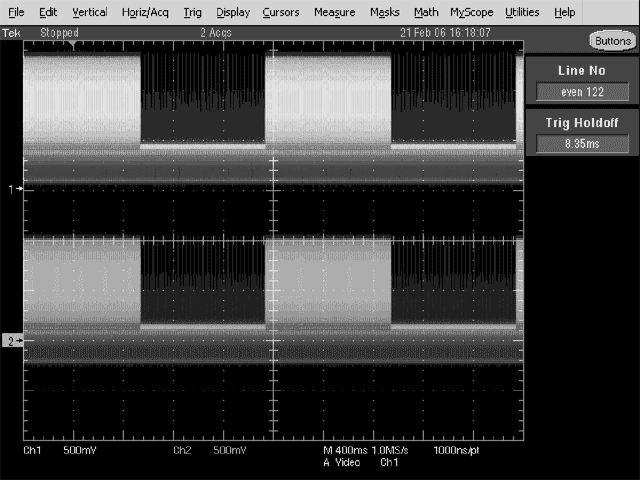Select the channel 2 reference marker
Image resolution: width=640 pixels, height=480 pixels.
[13, 341]
